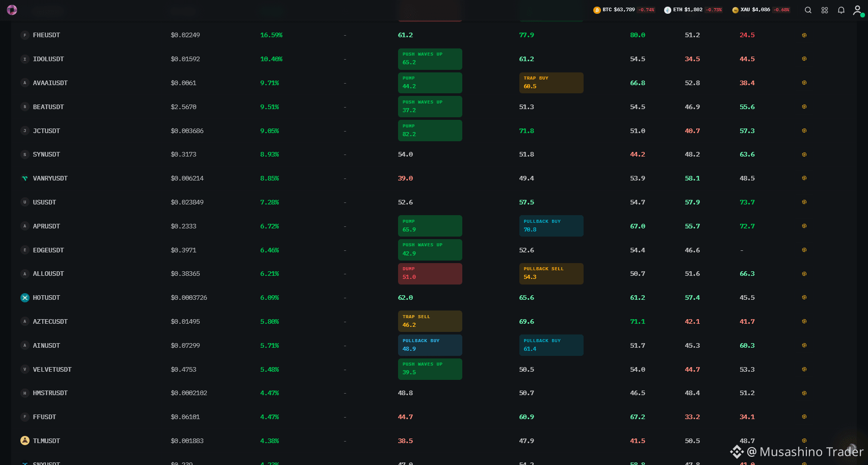
Task: Select the USUSDT symbol name
Action: point(44,202)
